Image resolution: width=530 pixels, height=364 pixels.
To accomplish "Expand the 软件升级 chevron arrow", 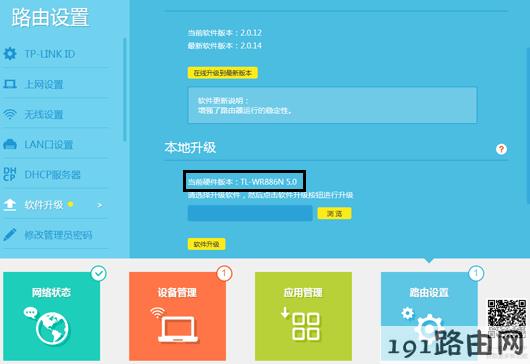I will click(x=100, y=205).
